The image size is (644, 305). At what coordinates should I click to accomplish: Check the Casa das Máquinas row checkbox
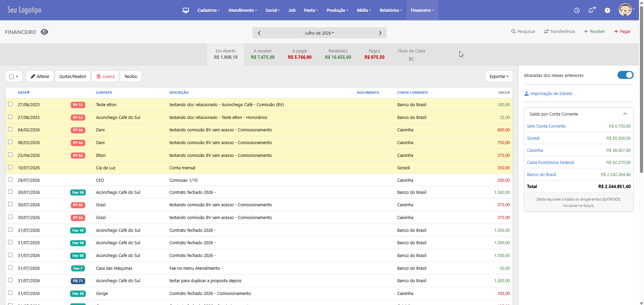(x=10, y=268)
